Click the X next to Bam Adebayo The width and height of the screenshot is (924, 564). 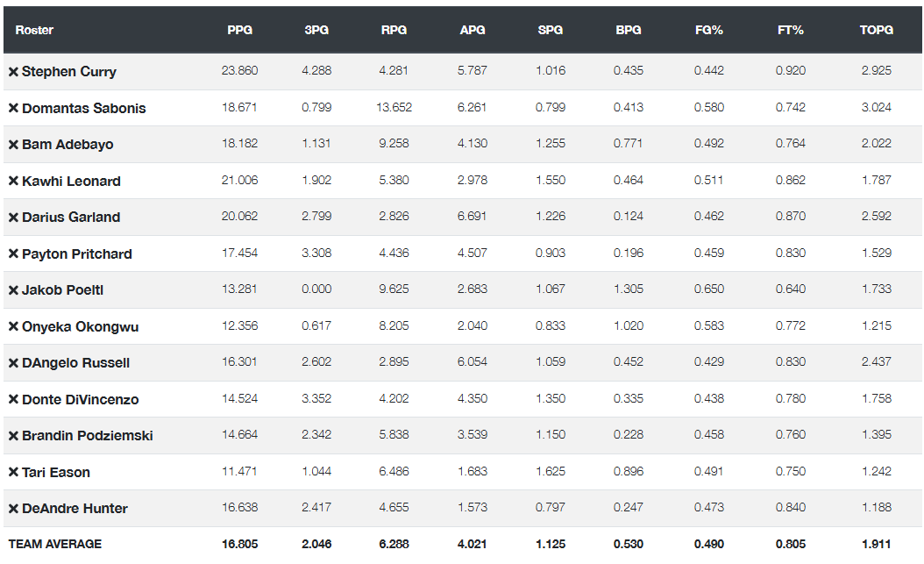click(x=13, y=145)
